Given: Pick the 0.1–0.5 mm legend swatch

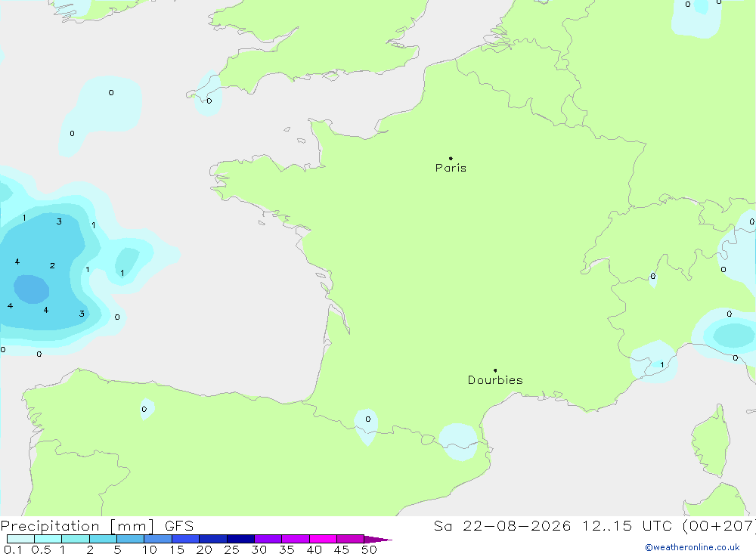Looking at the screenshot, I should [20, 539].
